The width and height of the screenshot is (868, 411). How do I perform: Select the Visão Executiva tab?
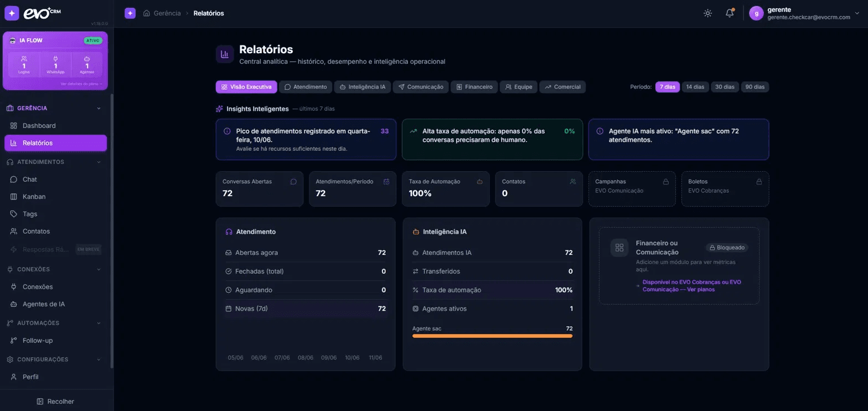click(x=246, y=87)
